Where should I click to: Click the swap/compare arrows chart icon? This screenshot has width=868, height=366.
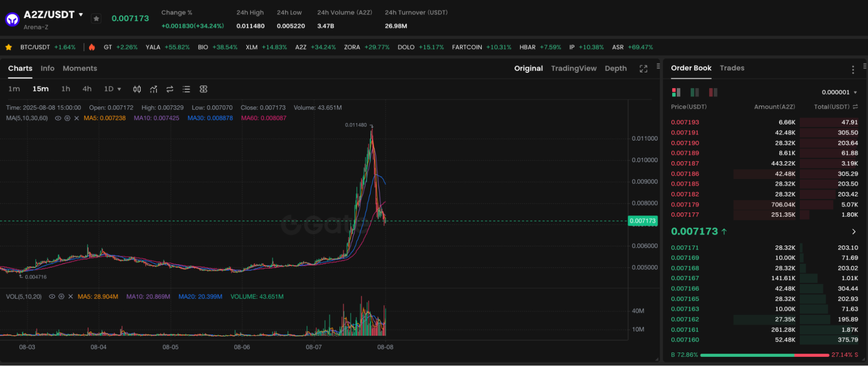pos(170,89)
